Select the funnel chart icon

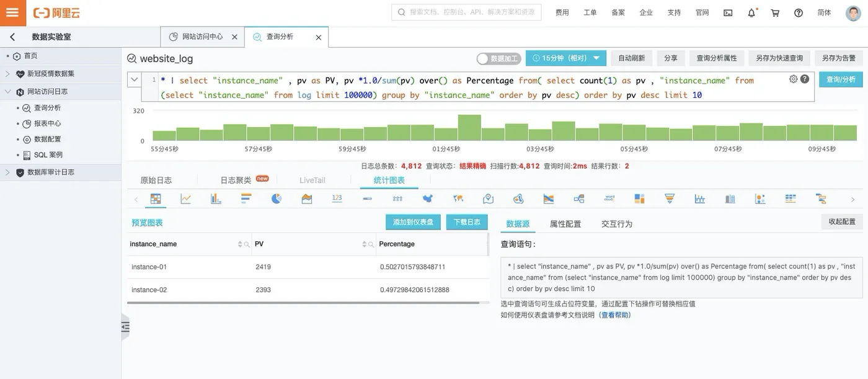click(x=670, y=198)
